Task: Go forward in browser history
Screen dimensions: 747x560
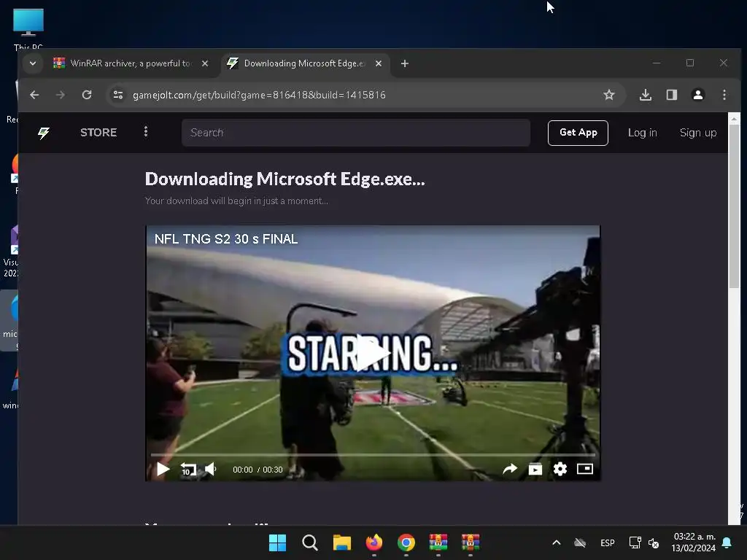Action: click(60, 95)
